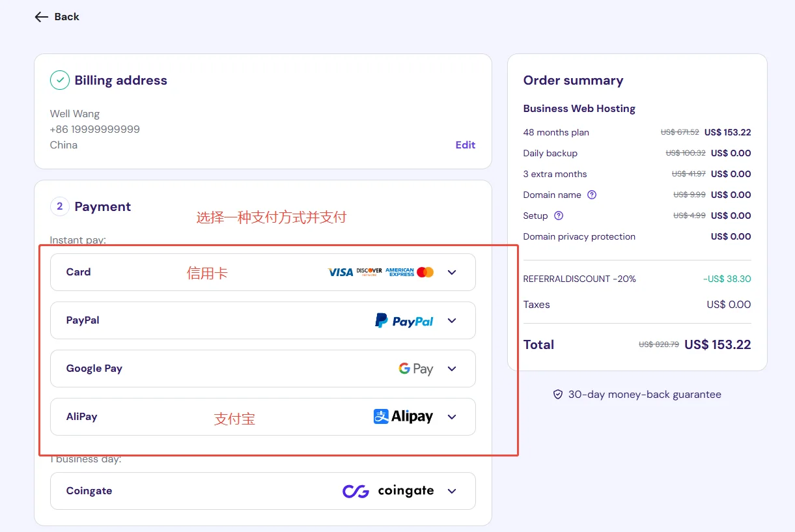Click the Discover card logo

(x=369, y=272)
